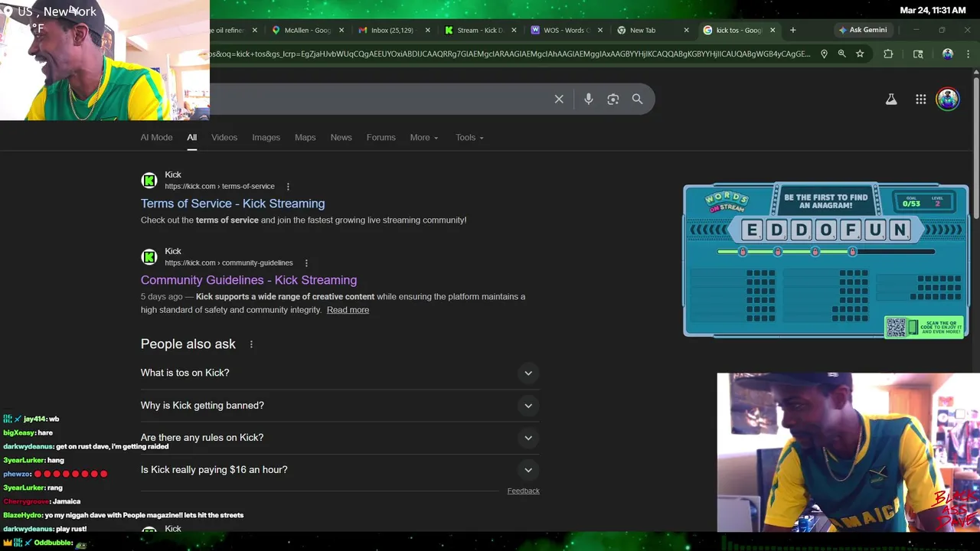Click Kick favicon of Terms result
980x551 pixels.
tap(149, 181)
